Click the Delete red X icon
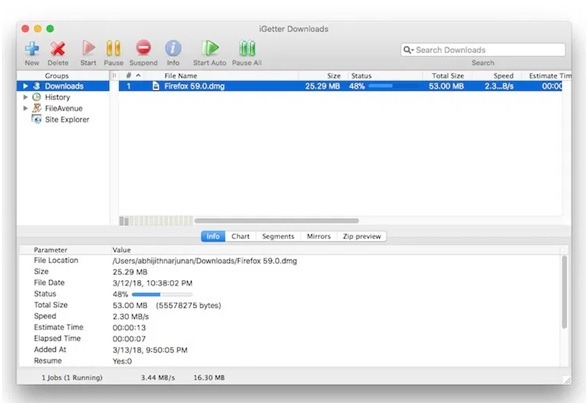 click(58, 48)
